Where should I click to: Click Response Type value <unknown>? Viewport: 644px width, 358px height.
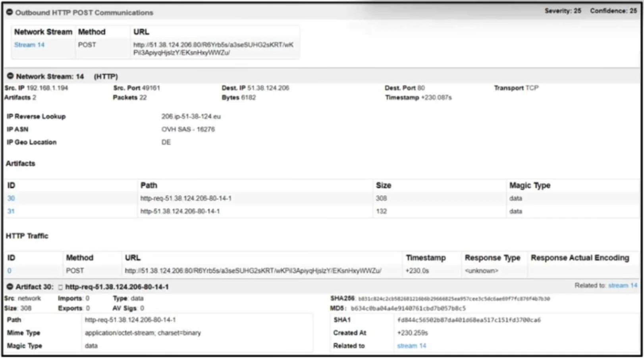pos(481,271)
